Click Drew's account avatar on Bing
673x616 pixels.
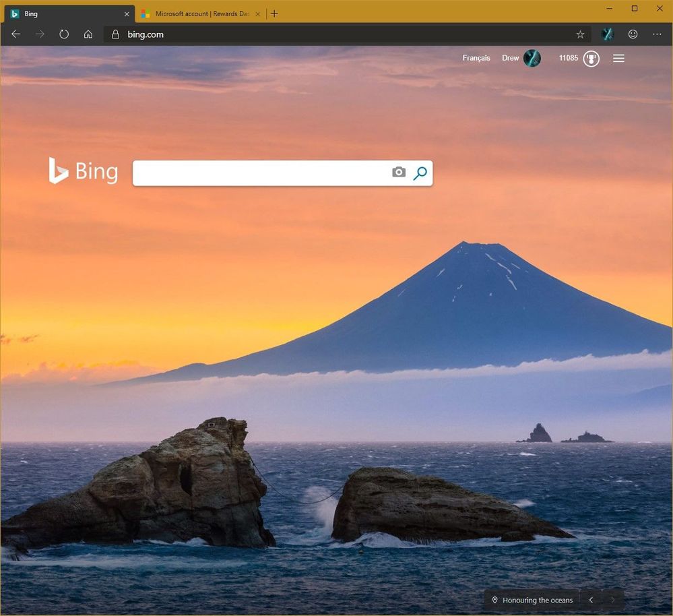click(532, 58)
